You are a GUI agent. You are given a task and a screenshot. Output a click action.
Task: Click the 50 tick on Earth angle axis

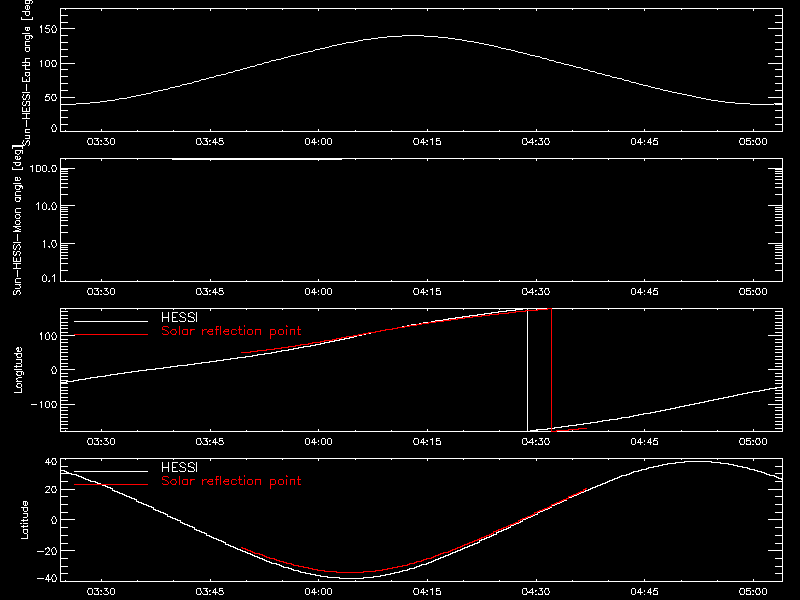tap(51, 97)
